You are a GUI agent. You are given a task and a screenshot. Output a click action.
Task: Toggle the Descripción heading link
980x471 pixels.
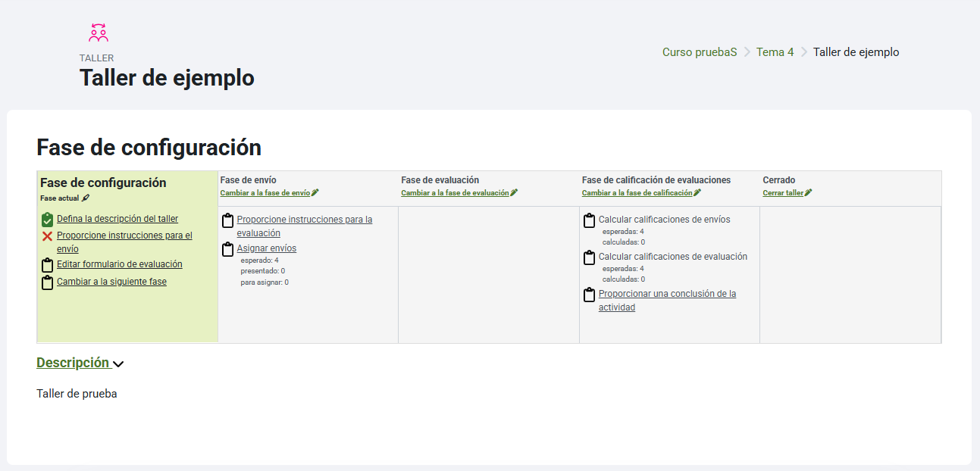pos(73,363)
